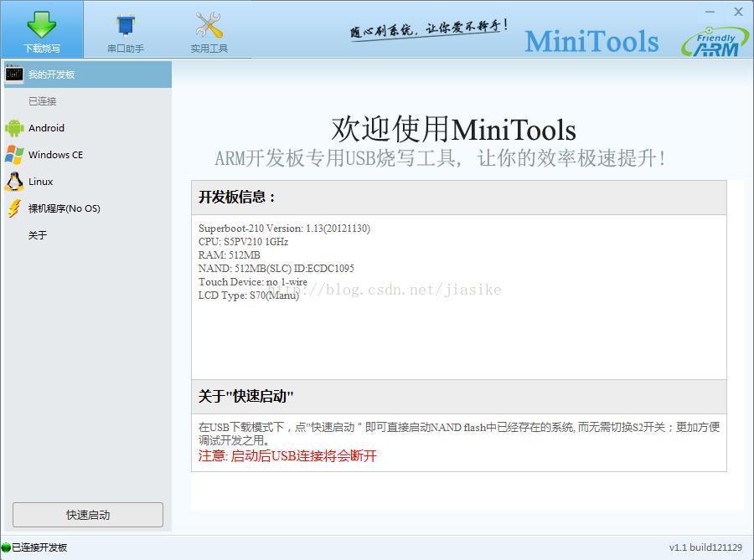Close the MiniTools window

pos(739,12)
